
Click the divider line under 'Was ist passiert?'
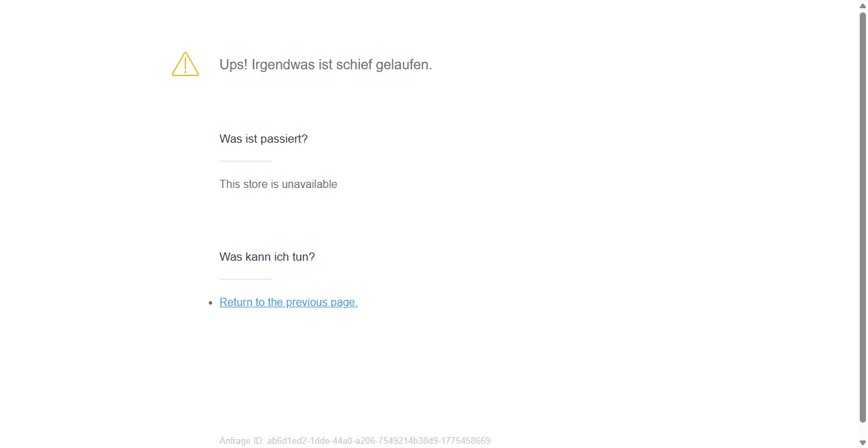(246, 161)
